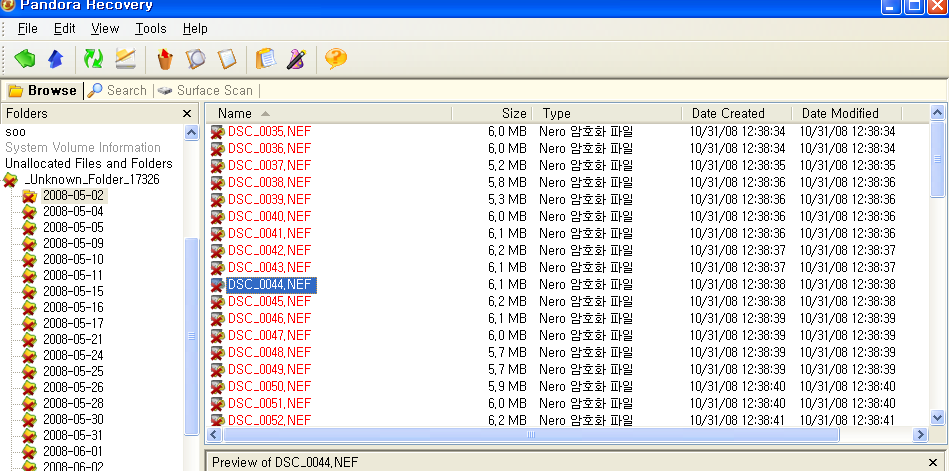Select the 2008-05-21 folder

[73, 340]
